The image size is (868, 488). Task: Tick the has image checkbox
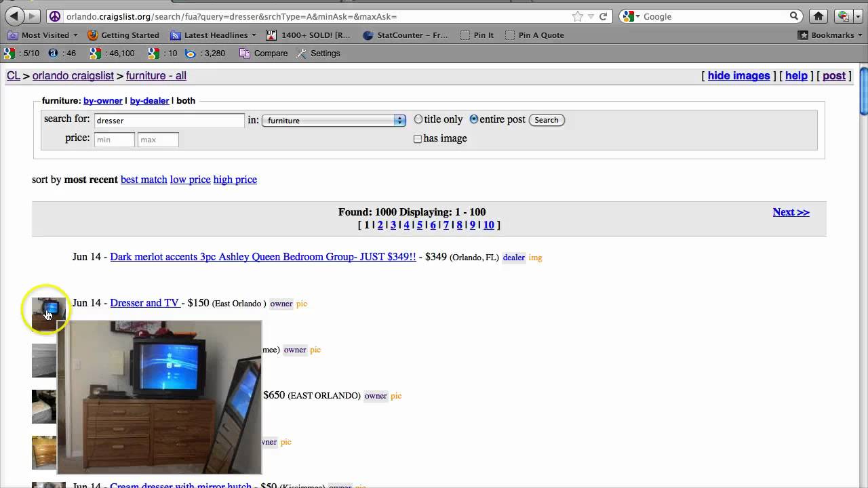pyautogui.click(x=418, y=139)
